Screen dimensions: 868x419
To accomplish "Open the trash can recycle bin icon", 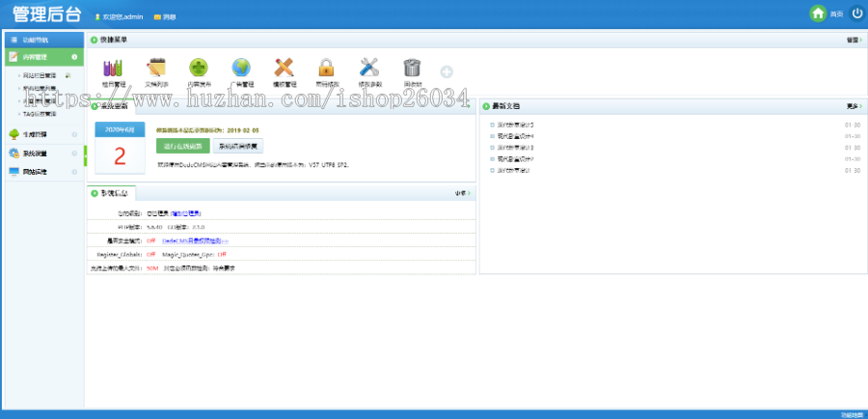I will [x=412, y=68].
